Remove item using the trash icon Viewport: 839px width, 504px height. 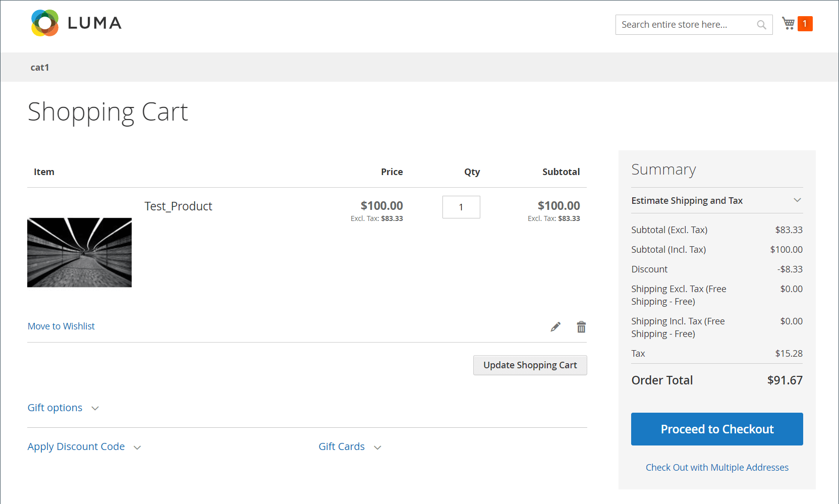tap(581, 327)
